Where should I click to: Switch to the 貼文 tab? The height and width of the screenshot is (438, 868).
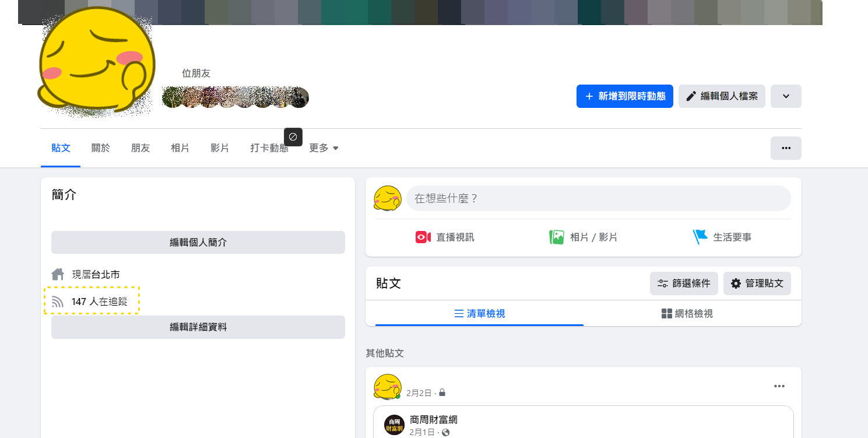click(x=61, y=148)
